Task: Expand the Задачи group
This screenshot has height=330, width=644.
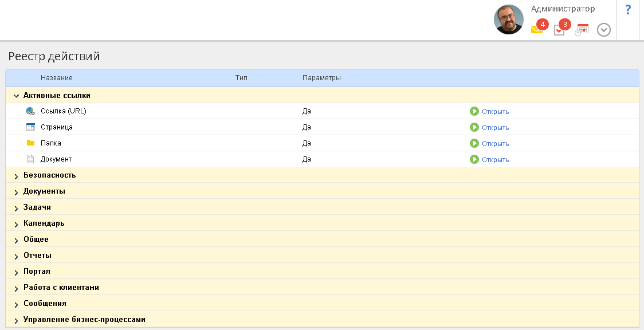Action: tap(17, 209)
